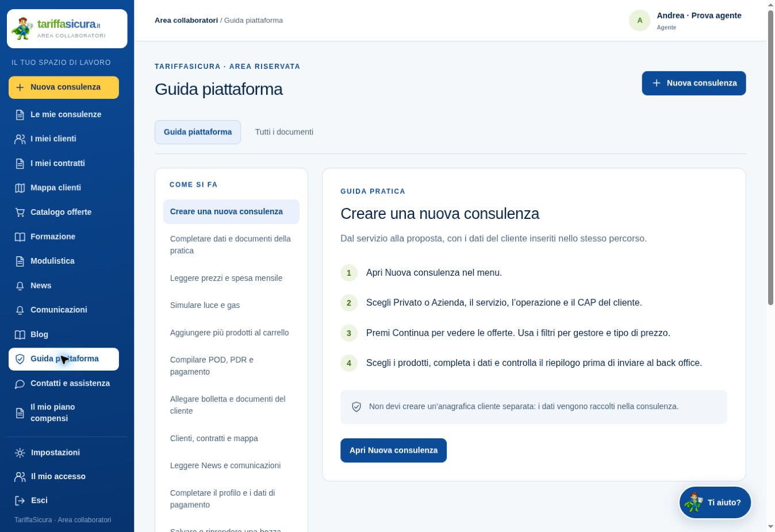Click the people icon beside I miei clienti
This screenshot has height=532, width=775.
pos(20,139)
